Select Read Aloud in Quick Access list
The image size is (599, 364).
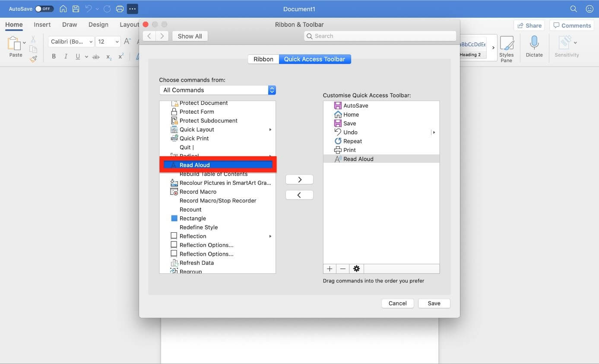click(x=381, y=159)
